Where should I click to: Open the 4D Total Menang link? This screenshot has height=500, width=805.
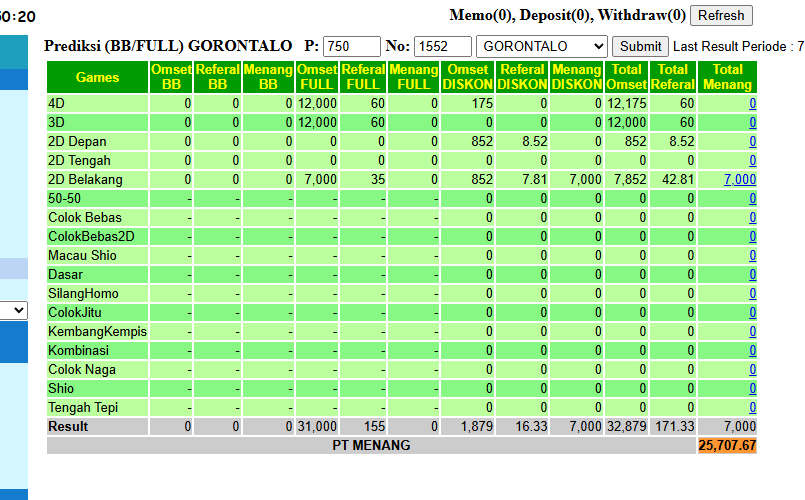pos(753,103)
